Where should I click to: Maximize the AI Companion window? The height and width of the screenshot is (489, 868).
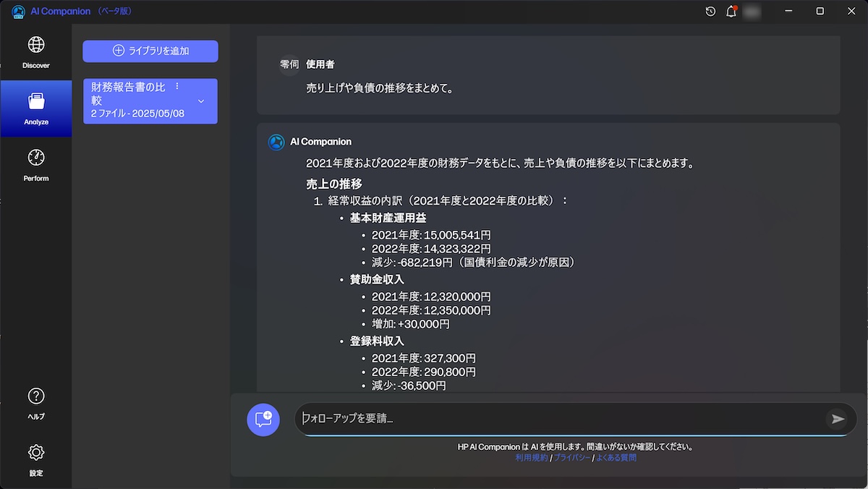[820, 12]
